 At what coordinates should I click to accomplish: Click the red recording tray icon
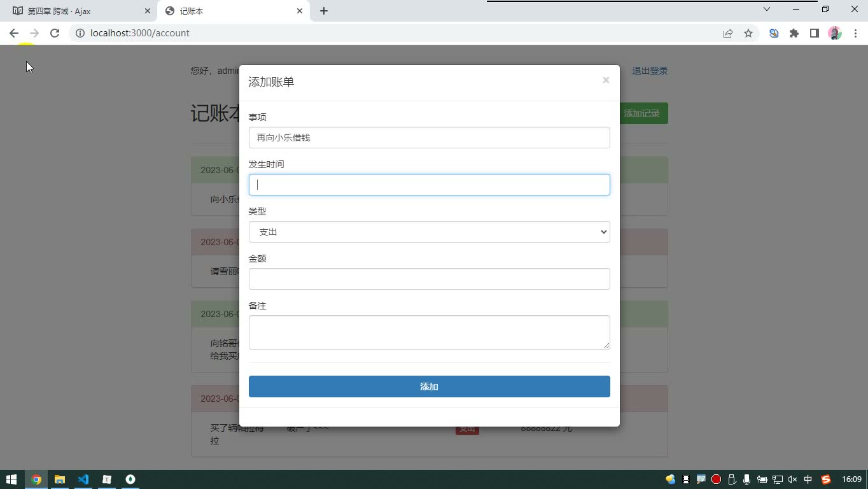(x=717, y=479)
